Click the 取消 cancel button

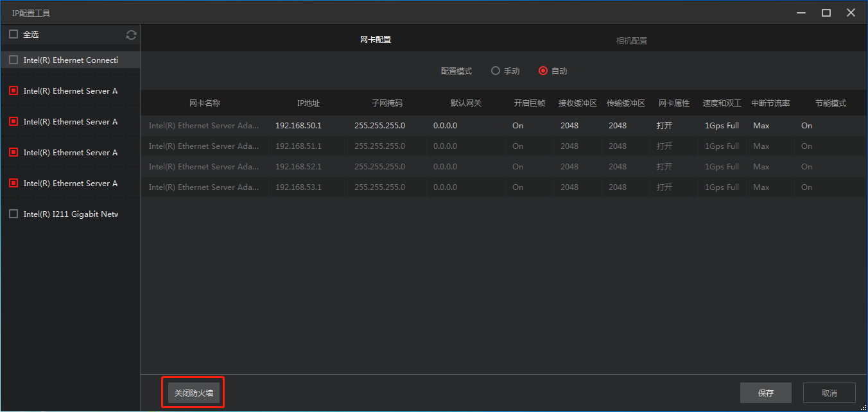point(829,393)
